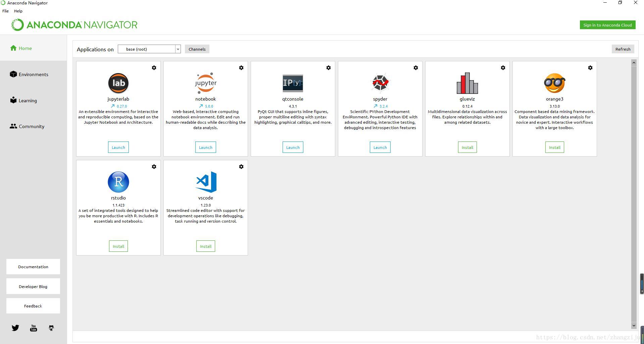
Task: Open spyder card settings gear
Action: pos(416,68)
